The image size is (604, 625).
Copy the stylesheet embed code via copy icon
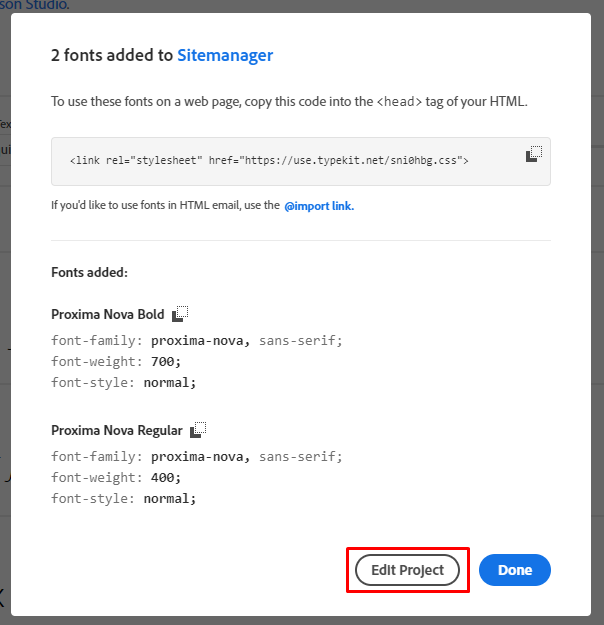pos(534,154)
